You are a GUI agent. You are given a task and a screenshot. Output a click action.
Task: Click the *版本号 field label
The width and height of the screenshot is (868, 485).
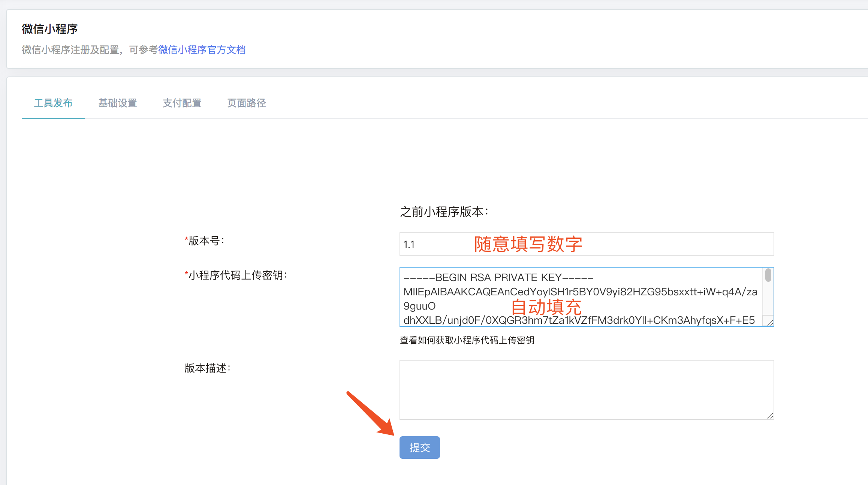point(205,241)
